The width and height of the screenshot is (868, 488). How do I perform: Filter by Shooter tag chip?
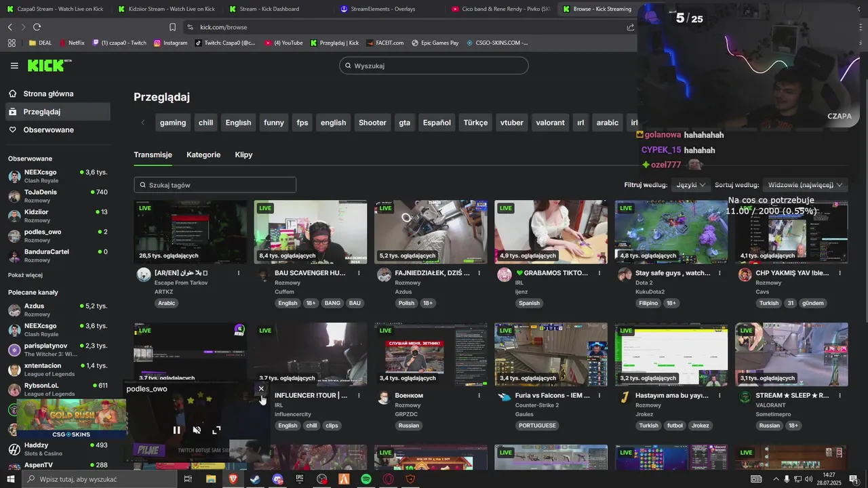pyautogui.click(x=372, y=123)
